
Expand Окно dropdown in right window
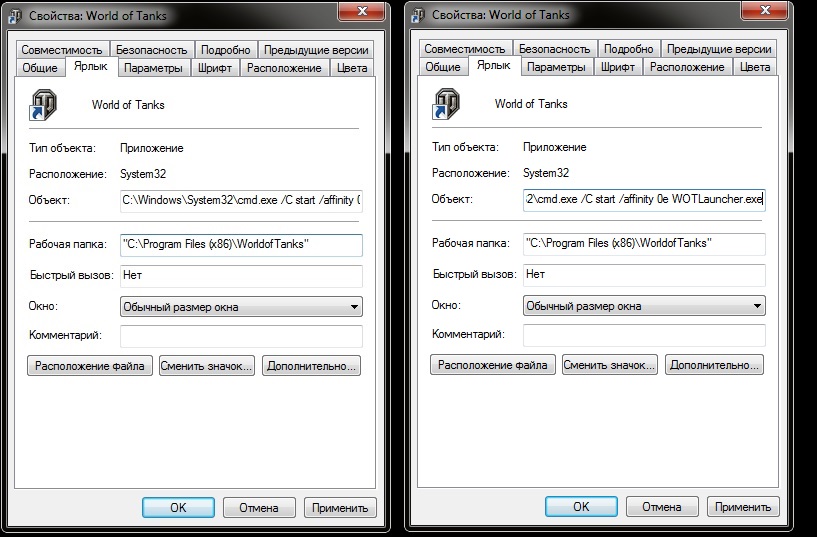[644, 305]
